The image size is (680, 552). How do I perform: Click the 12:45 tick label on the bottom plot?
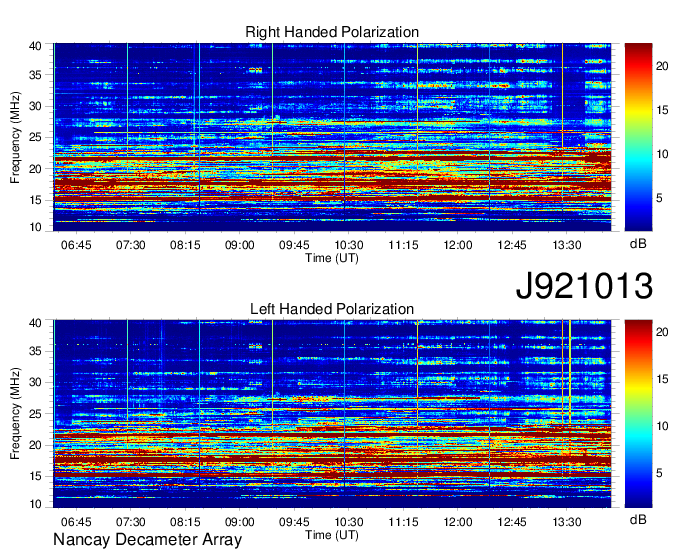tap(512, 522)
